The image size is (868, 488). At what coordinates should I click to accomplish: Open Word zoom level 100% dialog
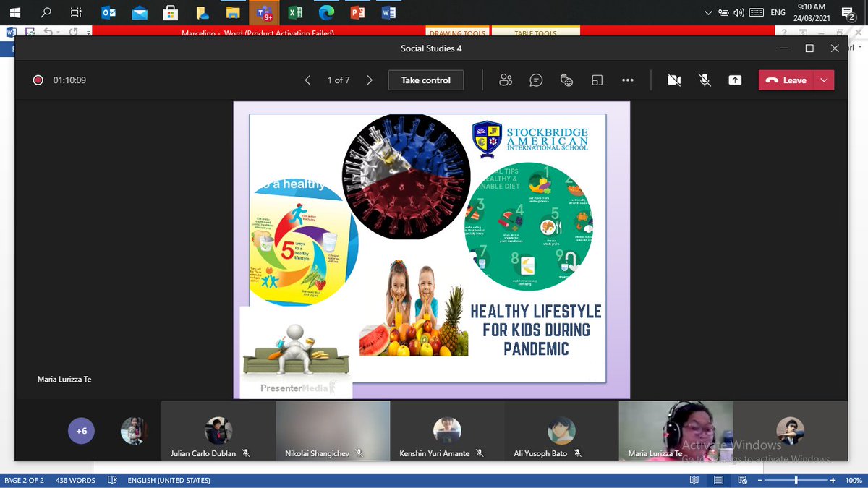[853, 480]
